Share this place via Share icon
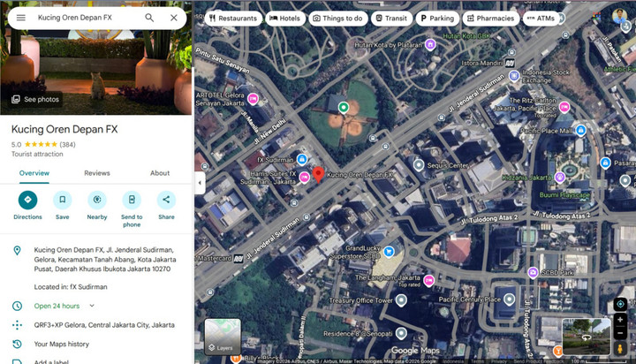The width and height of the screenshot is (636, 364). click(166, 200)
